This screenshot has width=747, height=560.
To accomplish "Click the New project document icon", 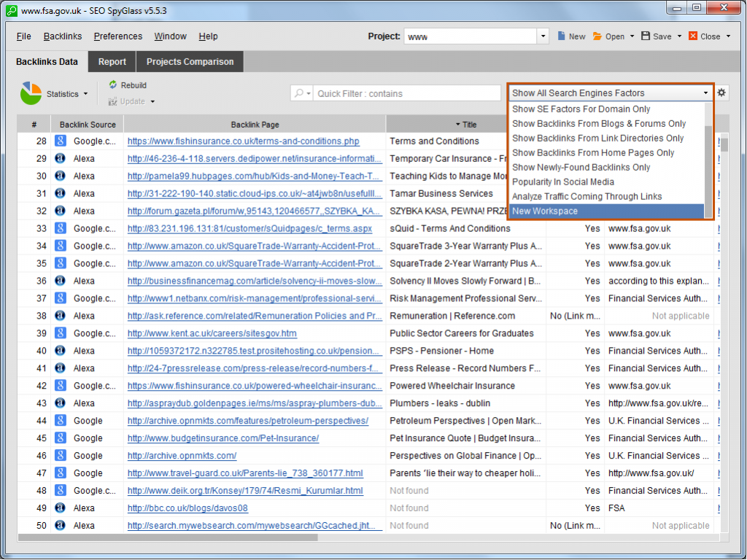I will tap(561, 36).
